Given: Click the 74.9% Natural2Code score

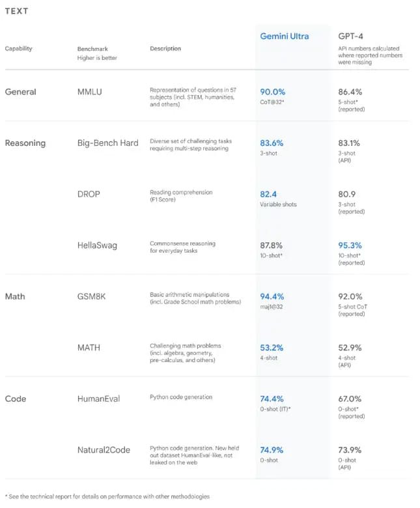Looking at the screenshot, I should click(272, 449).
